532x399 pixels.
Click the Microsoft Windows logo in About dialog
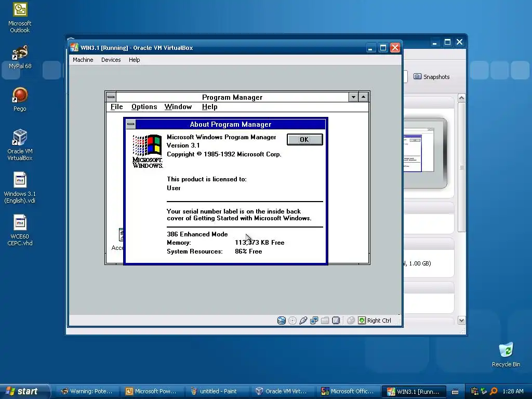click(147, 151)
